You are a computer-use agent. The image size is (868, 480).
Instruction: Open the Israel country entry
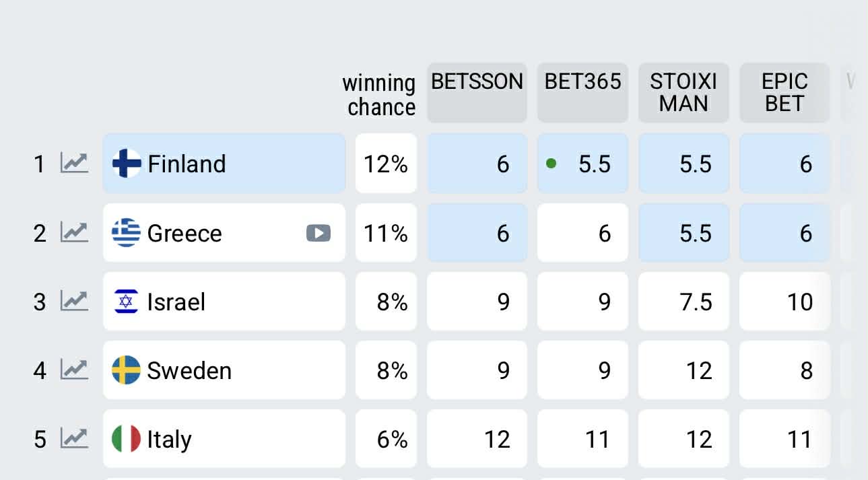point(224,302)
